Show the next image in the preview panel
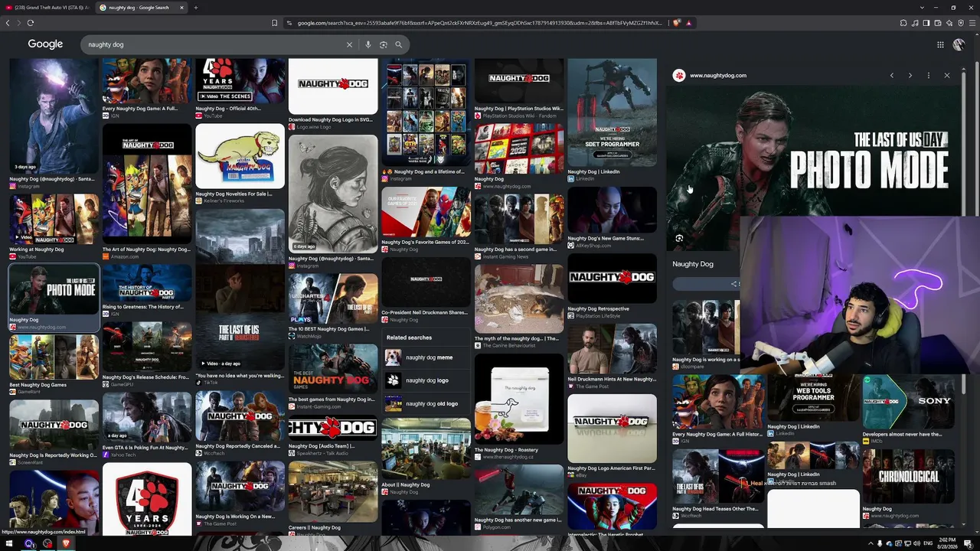The height and width of the screenshot is (551, 980). [x=910, y=75]
